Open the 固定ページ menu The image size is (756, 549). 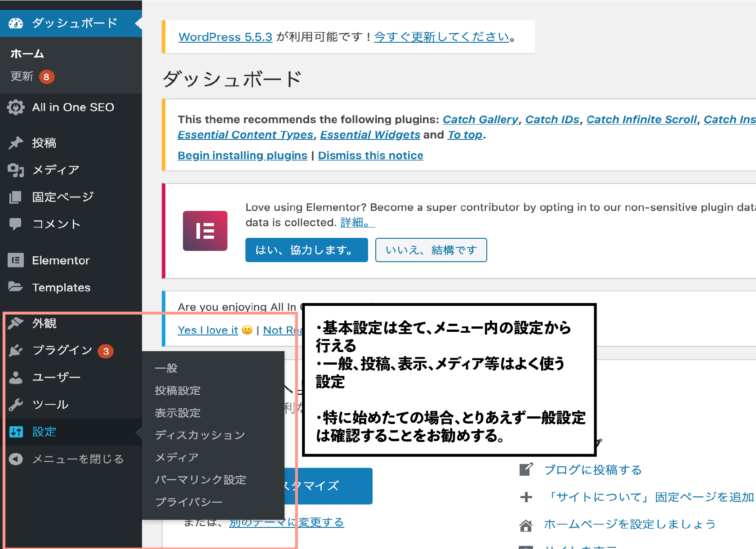point(71,197)
